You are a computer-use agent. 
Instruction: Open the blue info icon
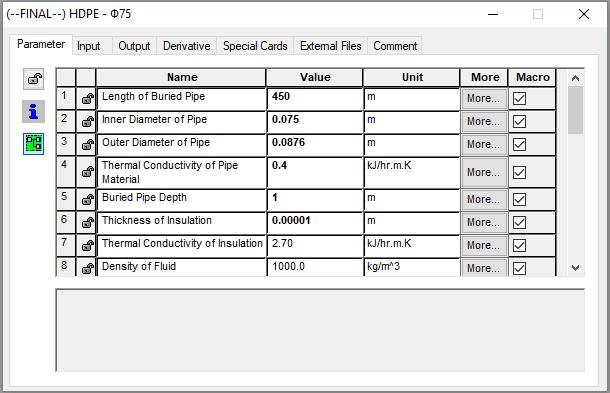pyautogui.click(x=33, y=112)
